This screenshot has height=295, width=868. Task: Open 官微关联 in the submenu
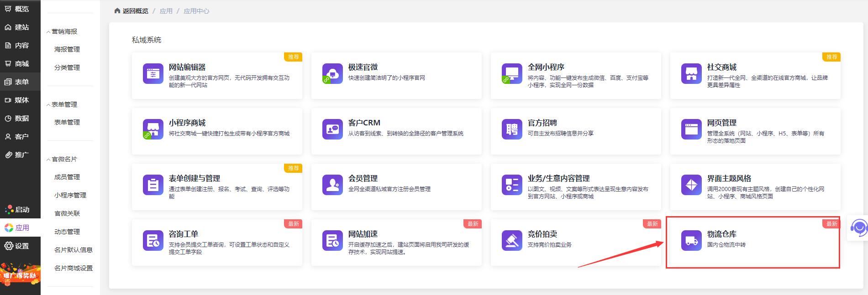point(67,213)
